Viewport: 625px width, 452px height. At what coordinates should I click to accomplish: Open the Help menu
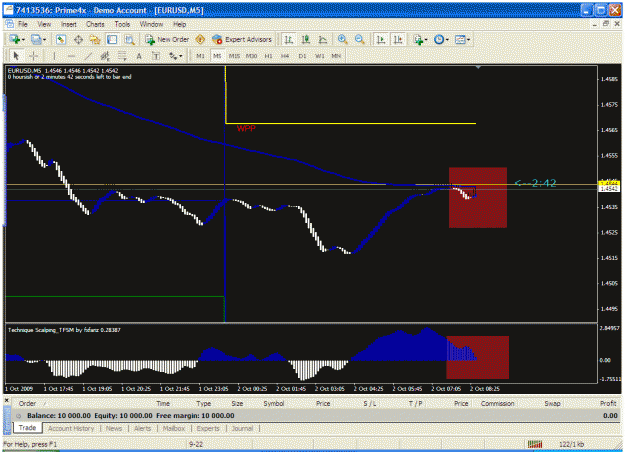click(x=180, y=24)
